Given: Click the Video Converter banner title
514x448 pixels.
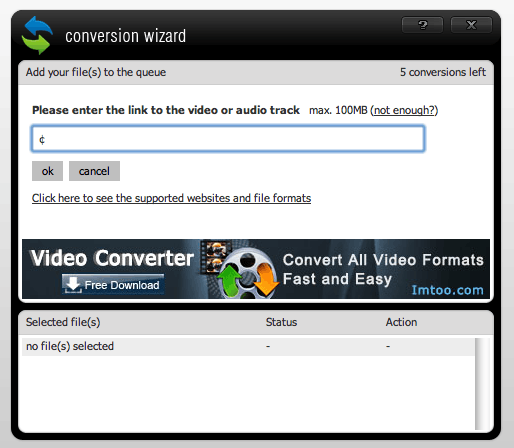Looking at the screenshot, I should 112,258.
